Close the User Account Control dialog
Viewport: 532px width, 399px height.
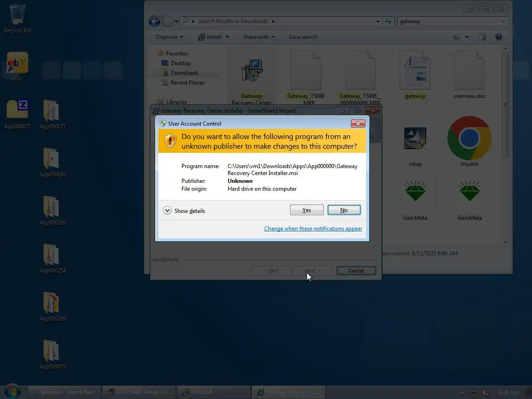coord(358,123)
